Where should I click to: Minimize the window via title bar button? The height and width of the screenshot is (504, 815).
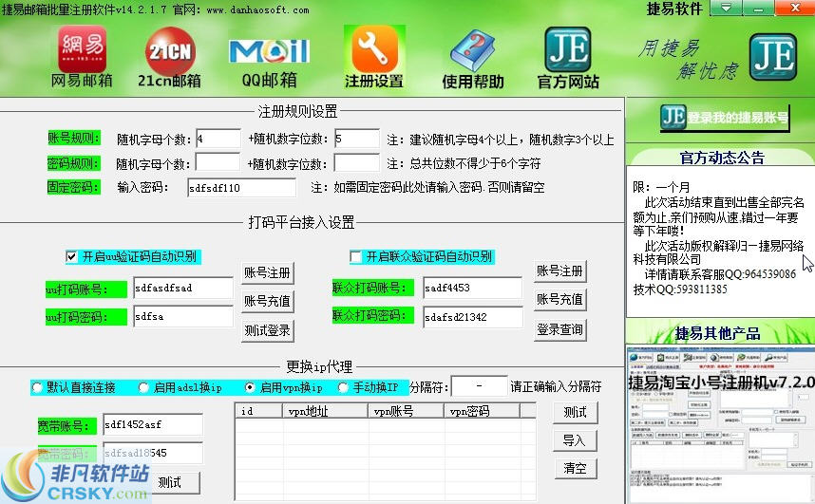click(x=758, y=8)
